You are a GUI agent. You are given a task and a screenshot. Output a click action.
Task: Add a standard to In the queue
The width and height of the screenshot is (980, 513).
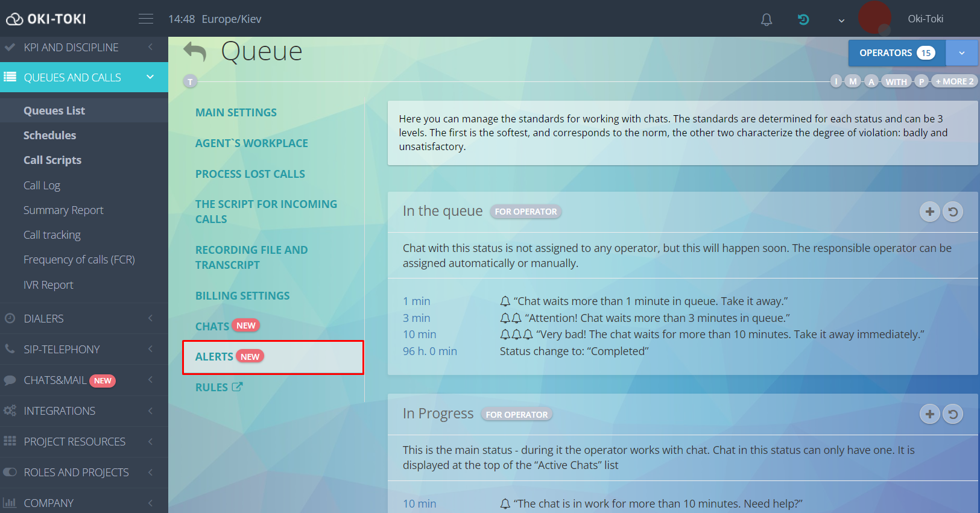coord(930,212)
